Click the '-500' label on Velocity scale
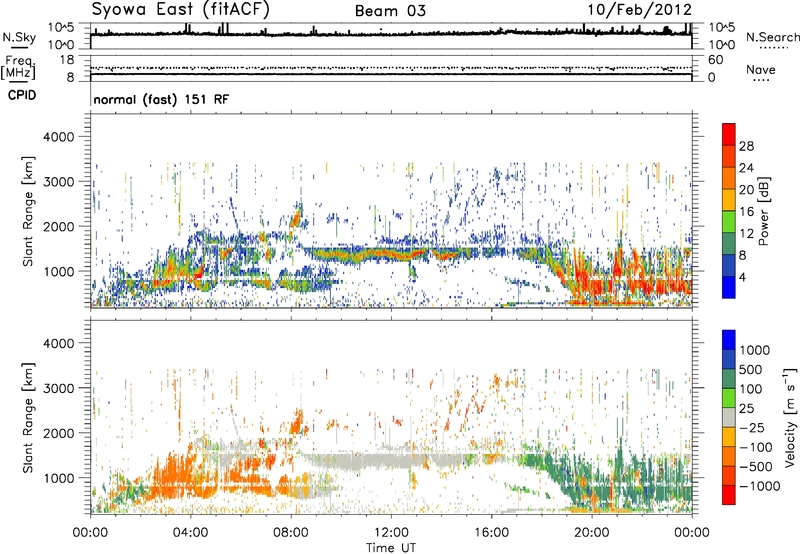The width and height of the screenshot is (800, 554). [756, 467]
